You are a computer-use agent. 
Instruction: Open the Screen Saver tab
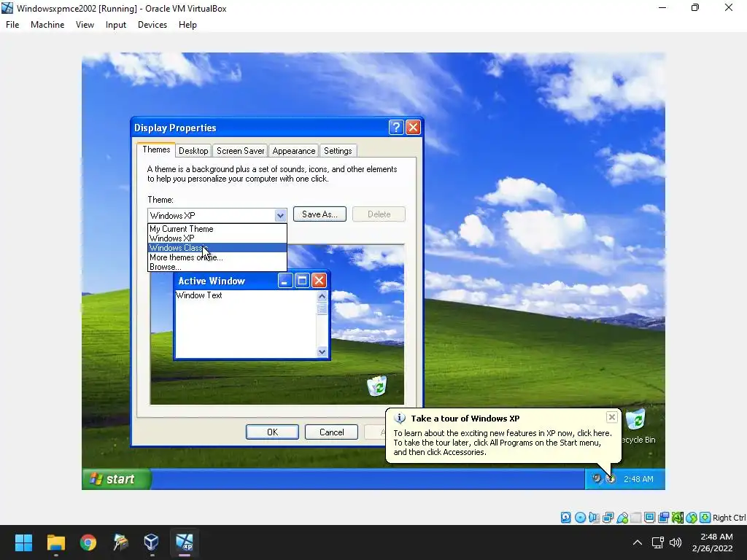240,151
